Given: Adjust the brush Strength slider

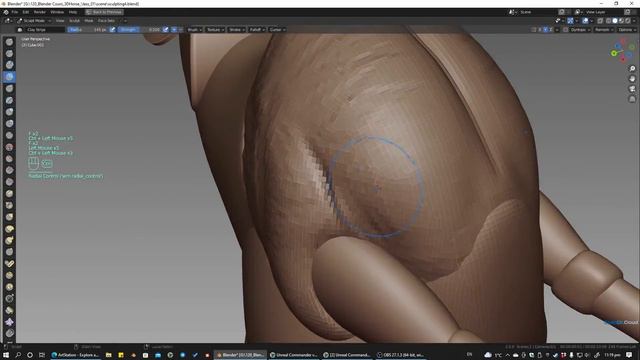Looking at the screenshot, I should click(140, 29).
